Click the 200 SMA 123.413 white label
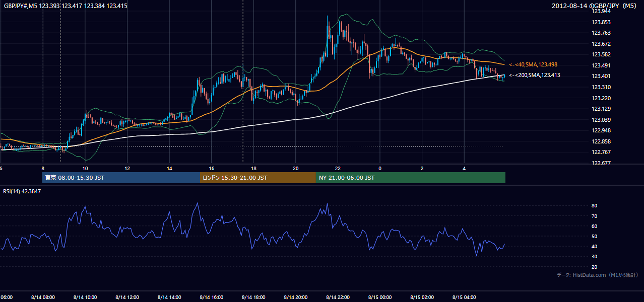The image size is (644, 302). (x=534, y=75)
